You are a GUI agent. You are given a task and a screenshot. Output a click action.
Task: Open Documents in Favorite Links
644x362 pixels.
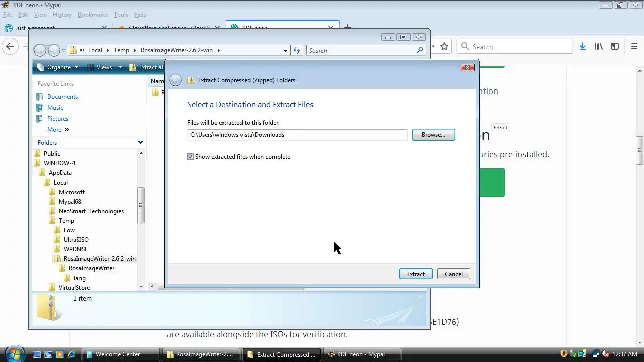(62, 97)
